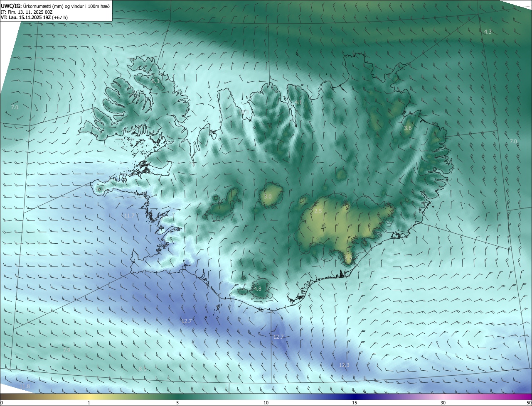Click the 11.7 value label in Faxaflói bay
Screen dimensions: 532x406
129,216
